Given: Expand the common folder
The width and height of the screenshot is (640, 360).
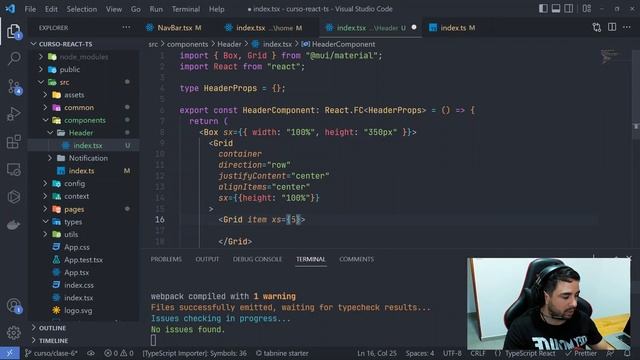Looking at the screenshot, I should [45, 107].
